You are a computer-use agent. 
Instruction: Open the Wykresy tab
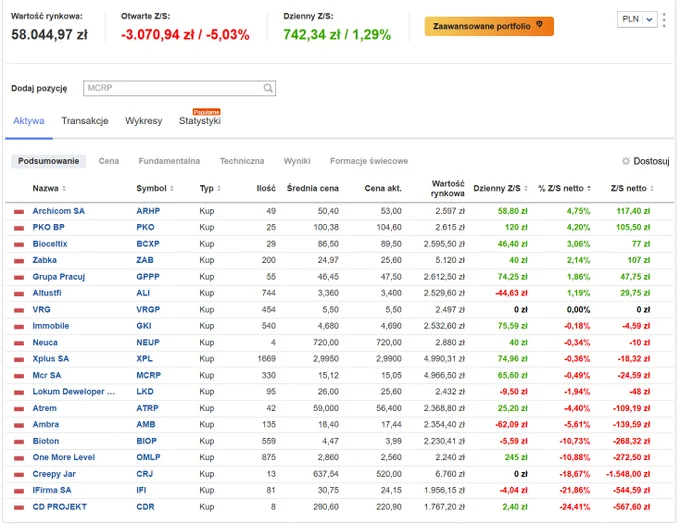coord(144,121)
